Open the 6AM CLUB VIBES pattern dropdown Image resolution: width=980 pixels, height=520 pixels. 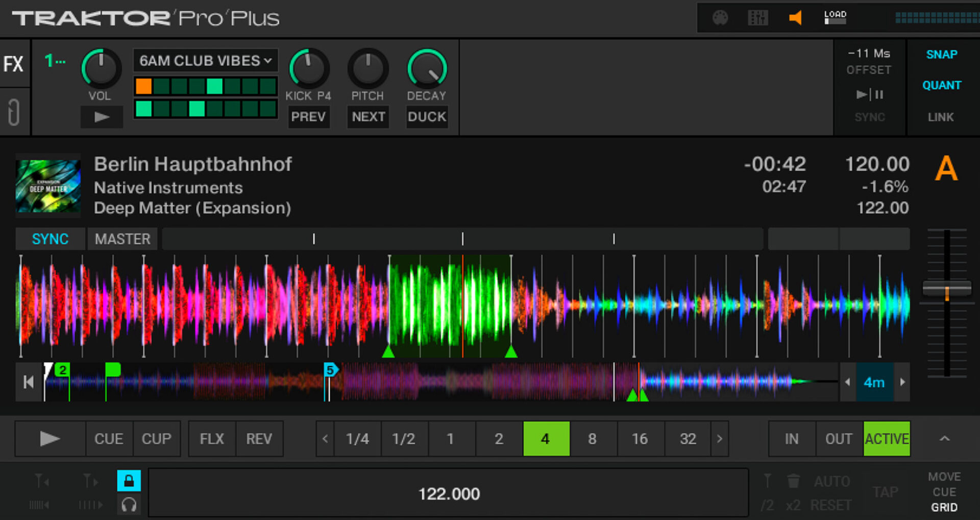point(206,61)
